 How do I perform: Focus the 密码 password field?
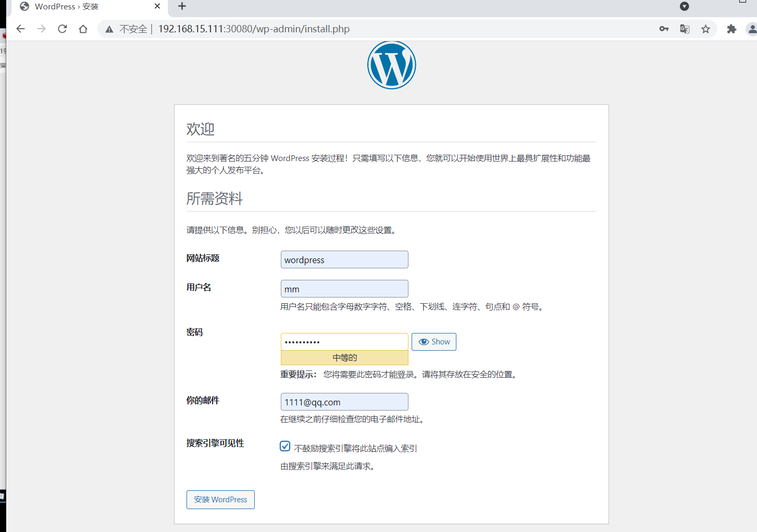pyautogui.click(x=344, y=342)
